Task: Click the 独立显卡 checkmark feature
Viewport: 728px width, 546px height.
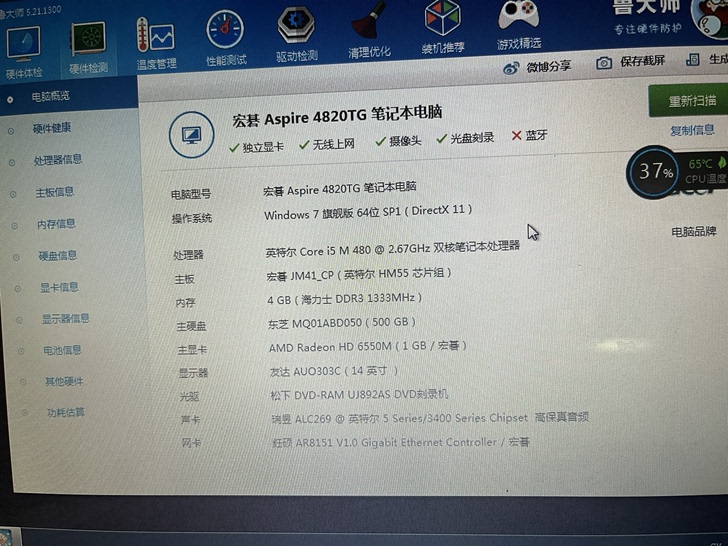Action: click(256, 148)
